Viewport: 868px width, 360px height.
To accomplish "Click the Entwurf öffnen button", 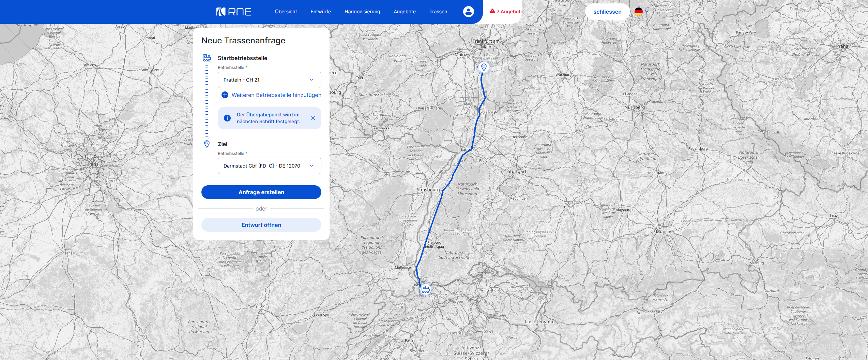I will coord(261,225).
